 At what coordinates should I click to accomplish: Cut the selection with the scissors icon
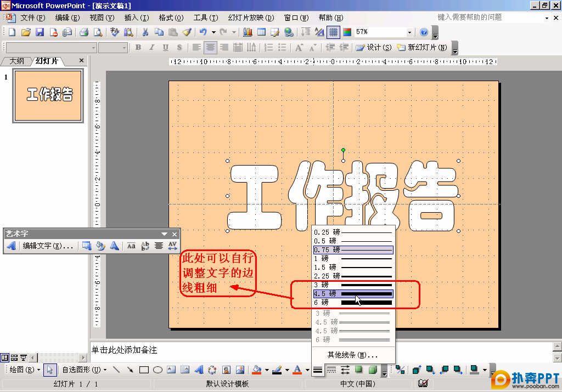[145, 32]
